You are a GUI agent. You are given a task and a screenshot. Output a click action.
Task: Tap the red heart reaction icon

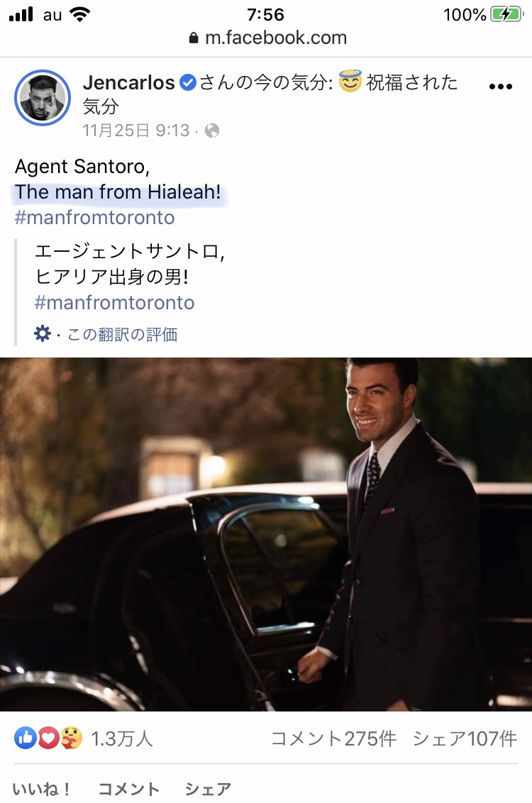[48, 738]
